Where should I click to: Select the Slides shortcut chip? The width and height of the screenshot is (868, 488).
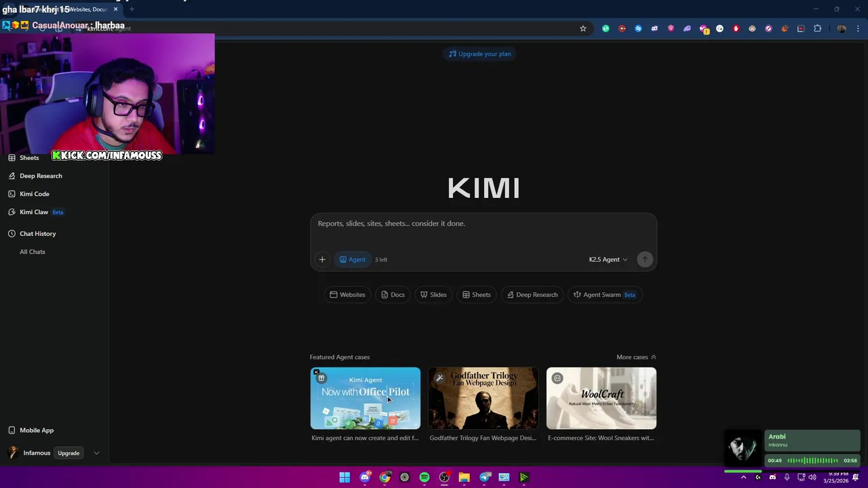click(x=433, y=295)
